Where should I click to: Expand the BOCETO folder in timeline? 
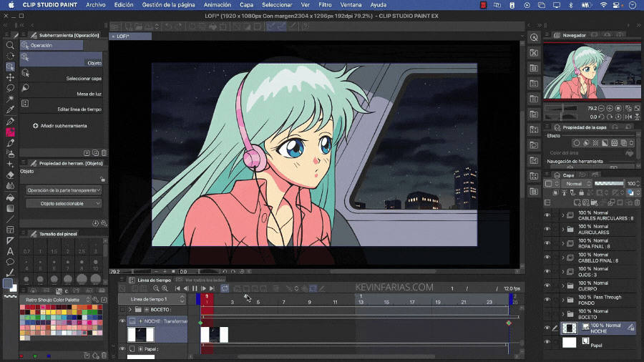130,310
